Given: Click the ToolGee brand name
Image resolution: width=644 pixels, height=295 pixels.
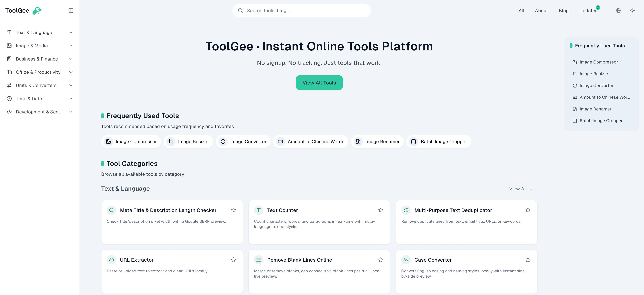Looking at the screenshot, I should tap(17, 10).
